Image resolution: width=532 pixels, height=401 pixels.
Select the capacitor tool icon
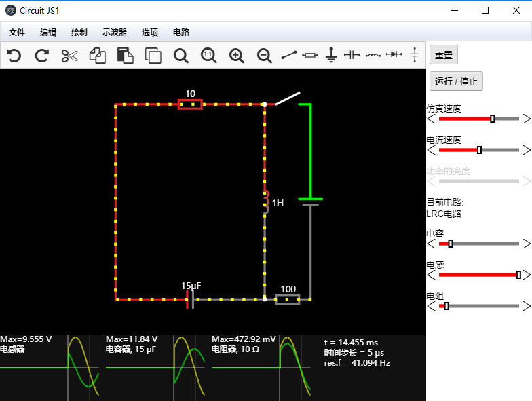pyautogui.click(x=351, y=54)
